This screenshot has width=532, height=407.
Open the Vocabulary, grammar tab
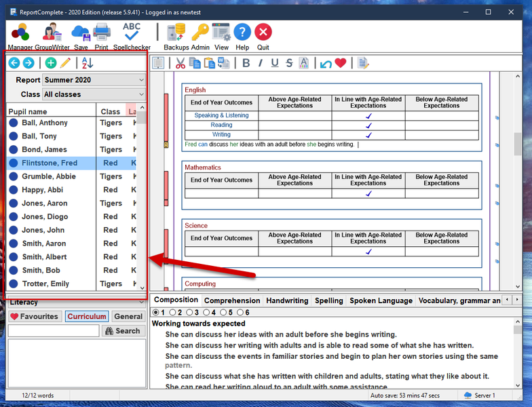(459, 301)
